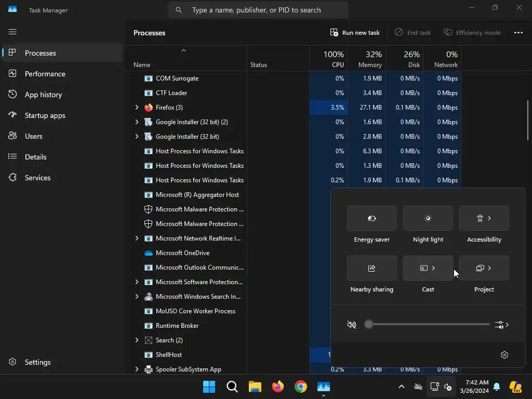This screenshot has height=399, width=532.
Task: Sort by Memory column header
Action: point(366,58)
